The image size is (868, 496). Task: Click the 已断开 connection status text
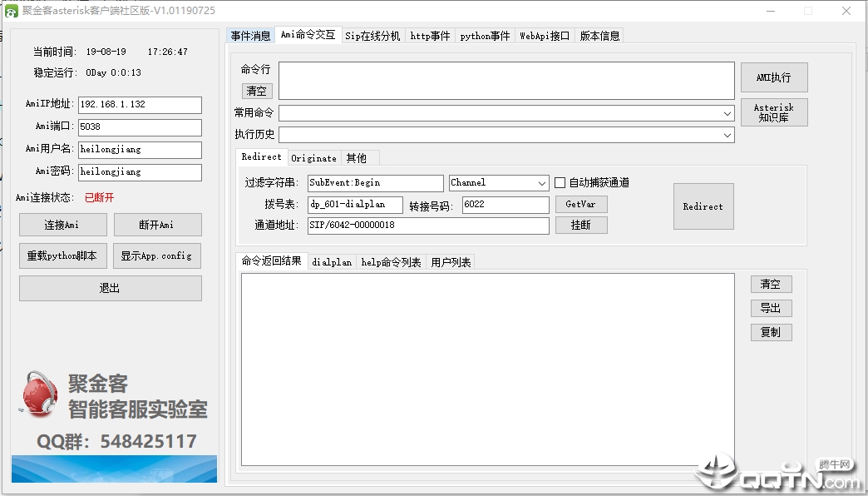[100, 198]
